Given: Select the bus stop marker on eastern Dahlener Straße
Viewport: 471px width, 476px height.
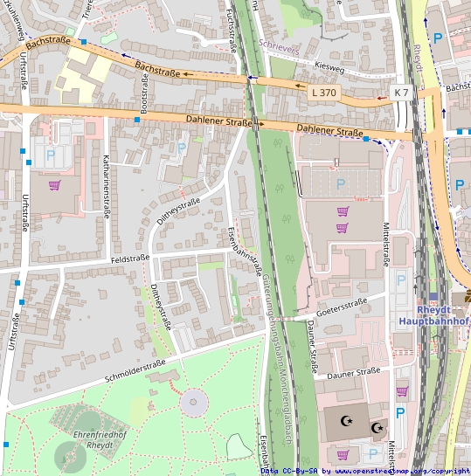Looking at the screenshot, I should click(x=366, y=139).
